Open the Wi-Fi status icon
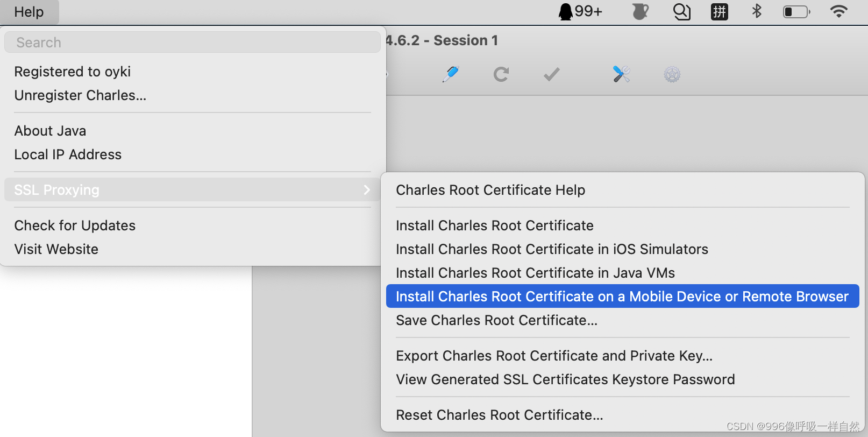 tap(839, 11)
